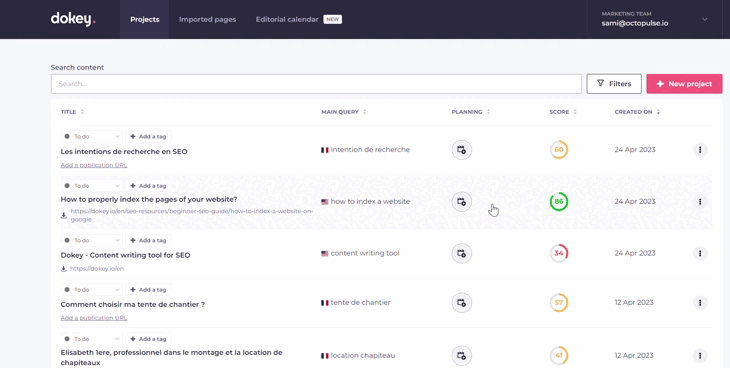730x368 pixels.
Task: Click the sami@octopulse.io account email
Action: 635,23
